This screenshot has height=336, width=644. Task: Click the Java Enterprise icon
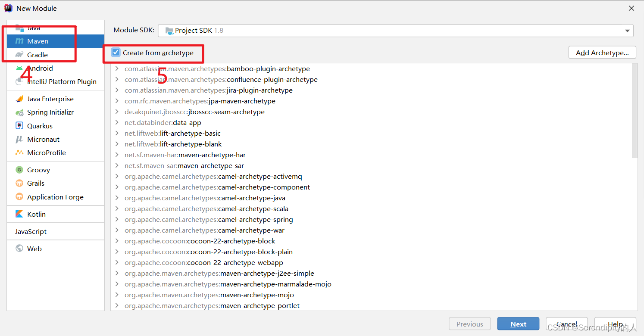[19, 99]
